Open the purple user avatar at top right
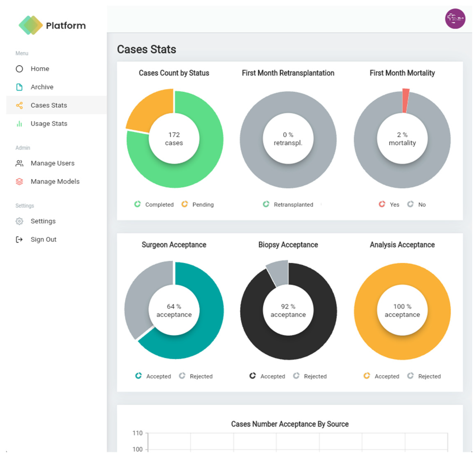 click(455, 19)
